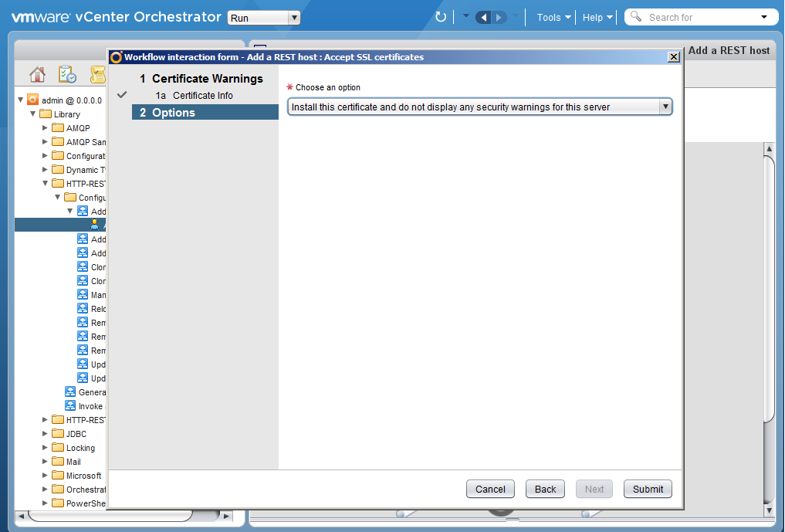Open the policies scroll icon
Screen dimensions: 785x532
pyautogui.click(x=98, y=75)
